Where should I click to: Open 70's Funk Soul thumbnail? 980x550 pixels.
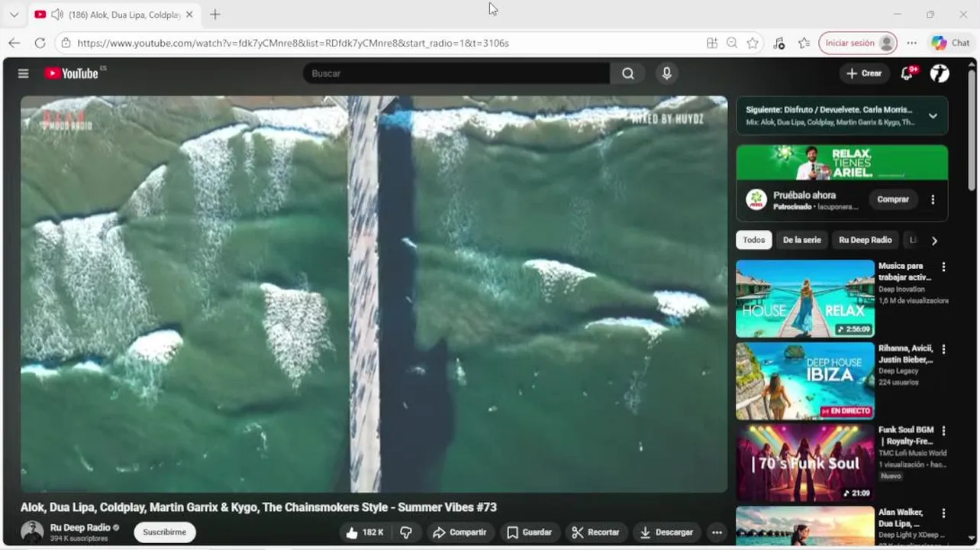(805, 463)
